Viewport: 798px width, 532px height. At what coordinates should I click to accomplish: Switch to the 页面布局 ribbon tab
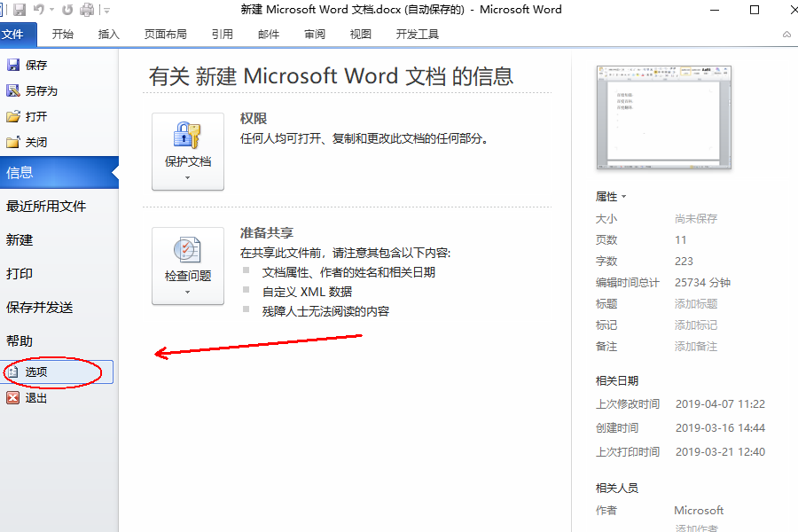166,34
